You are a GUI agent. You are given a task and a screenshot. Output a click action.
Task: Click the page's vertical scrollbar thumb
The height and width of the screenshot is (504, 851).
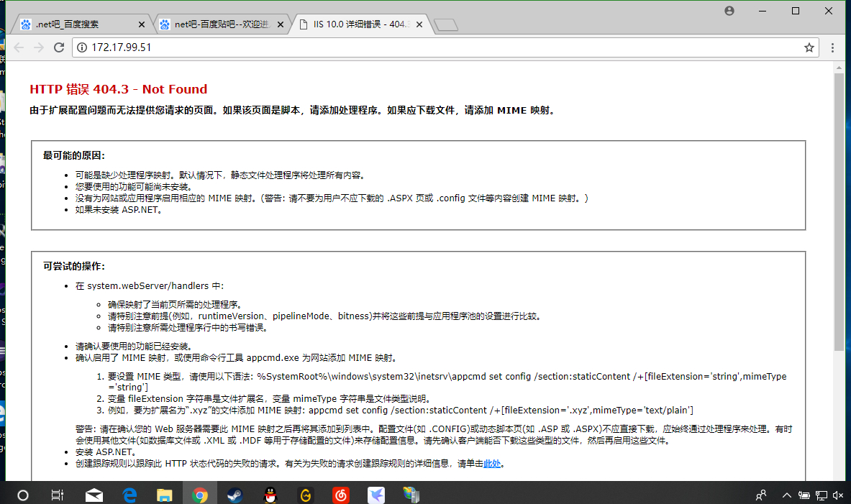click(839, 211)
